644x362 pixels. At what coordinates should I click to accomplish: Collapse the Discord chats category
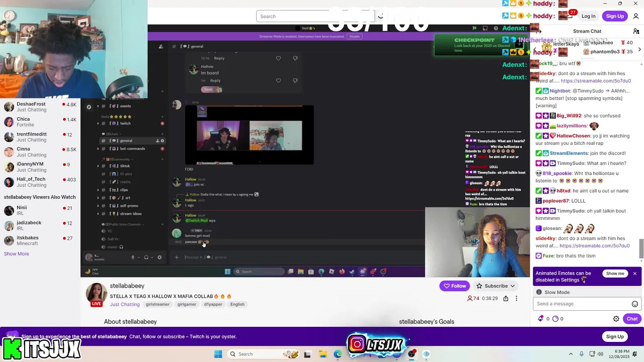point(112,134)
